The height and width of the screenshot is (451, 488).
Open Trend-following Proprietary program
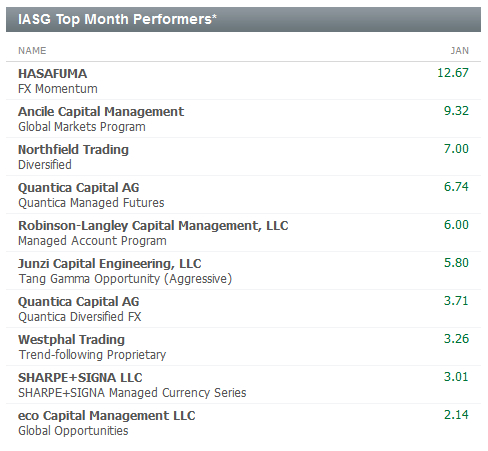92,355
